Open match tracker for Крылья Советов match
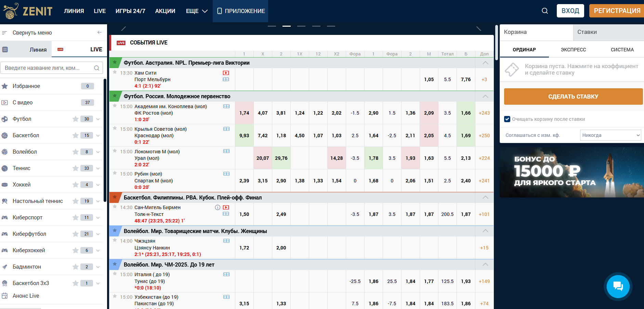Viewport: 644px width, 309px height. 226,129
